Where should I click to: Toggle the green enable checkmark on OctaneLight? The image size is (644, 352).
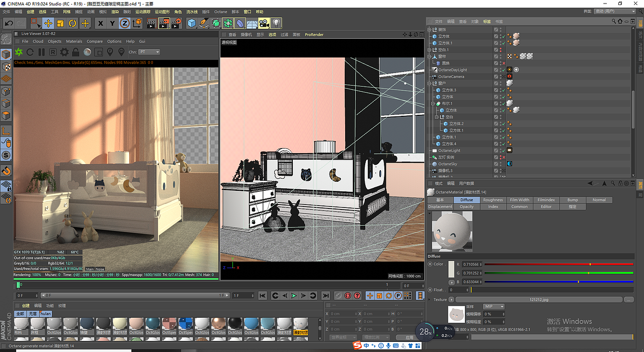503,151
